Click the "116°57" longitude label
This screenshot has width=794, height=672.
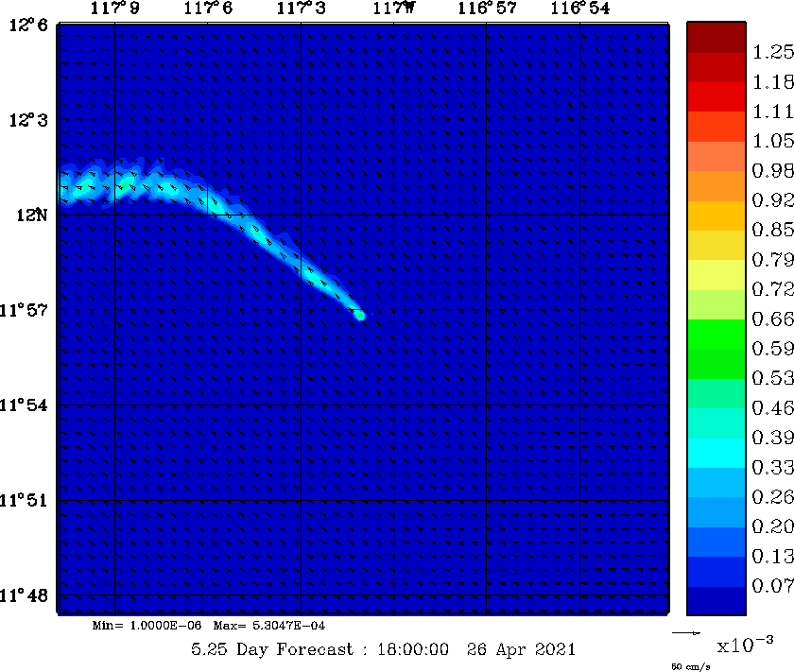[x=487, y=9]
